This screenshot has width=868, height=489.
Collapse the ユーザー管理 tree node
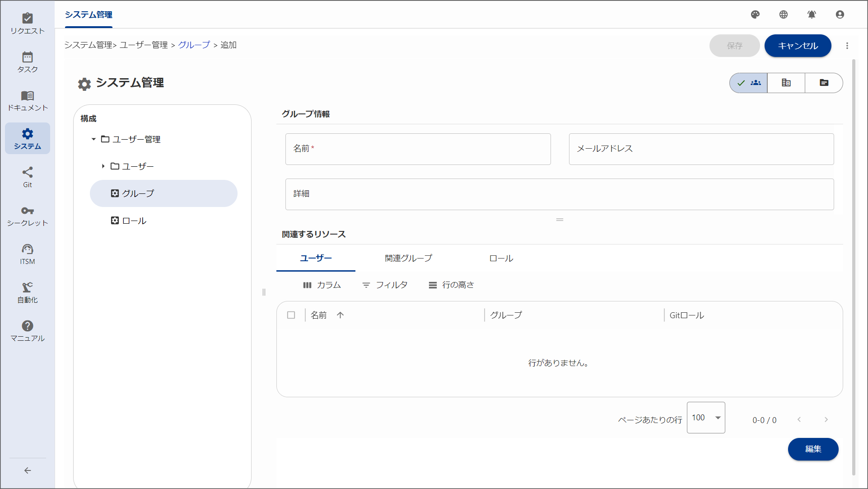[x=93, y=139]
